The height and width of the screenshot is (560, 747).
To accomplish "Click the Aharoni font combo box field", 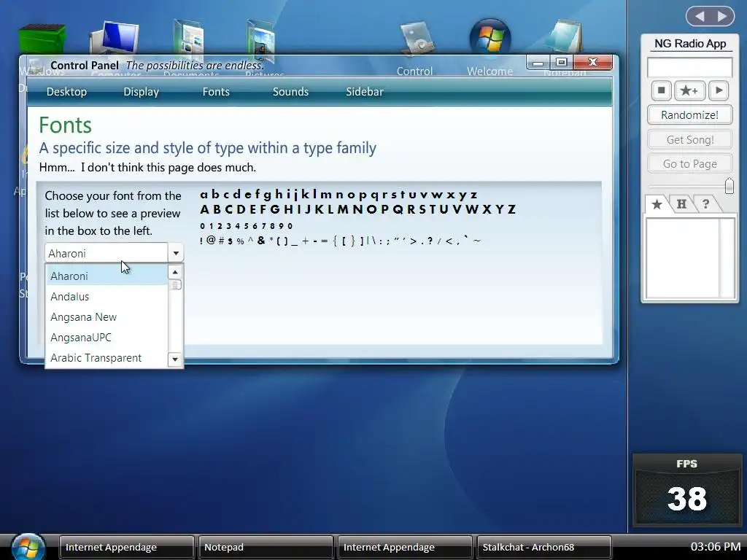I will (107, 253).
